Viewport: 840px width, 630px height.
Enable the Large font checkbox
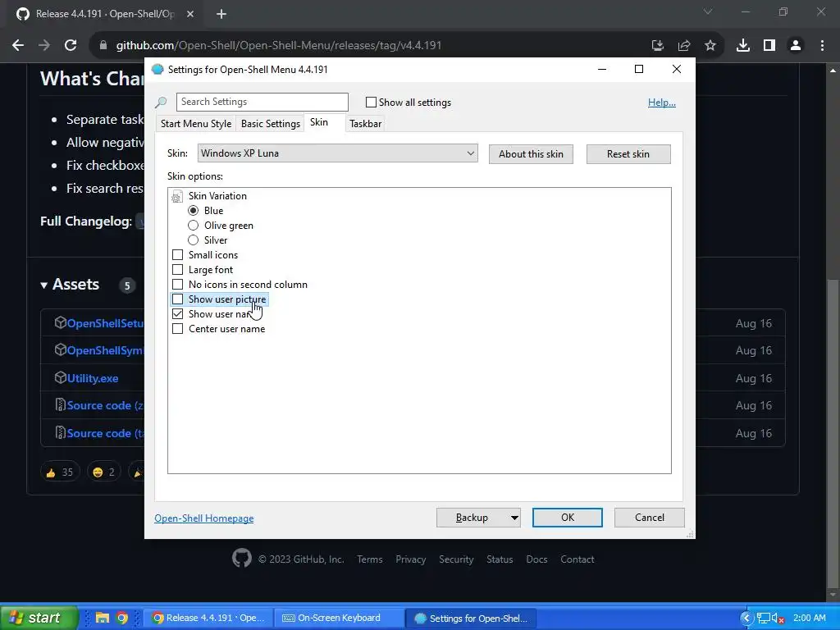(177, 269)
